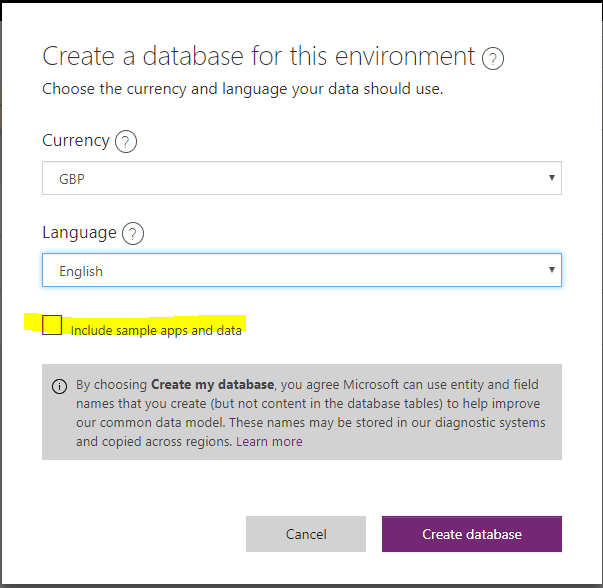
Task: Open the Currency dropdown showing GBP
Action: pos(302,178)
